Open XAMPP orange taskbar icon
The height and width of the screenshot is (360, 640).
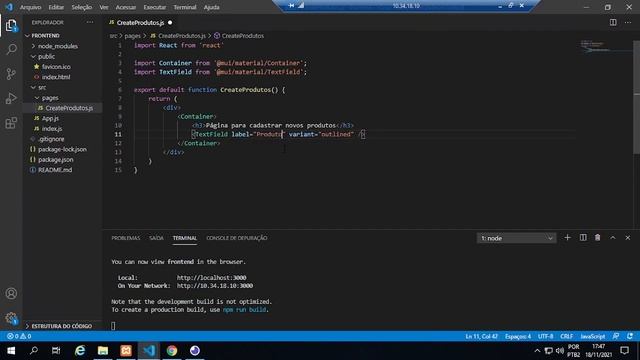[x=126, y=351]
